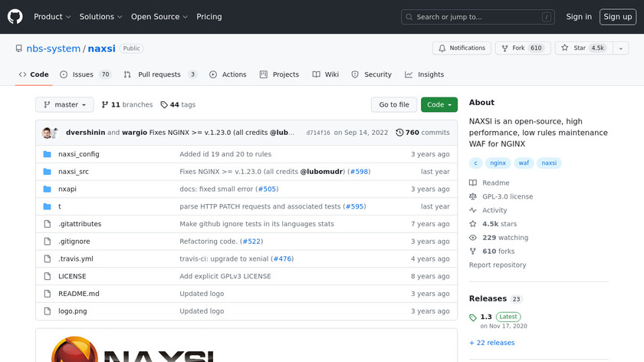Click the Notifications bell button
The height and width of the screenshot is (362, 644).
(462, 48)
